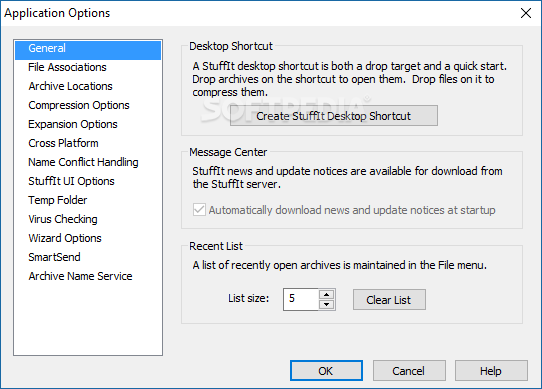Increase list size with up arrow
542x389 pixels.
tap(327, 294)
